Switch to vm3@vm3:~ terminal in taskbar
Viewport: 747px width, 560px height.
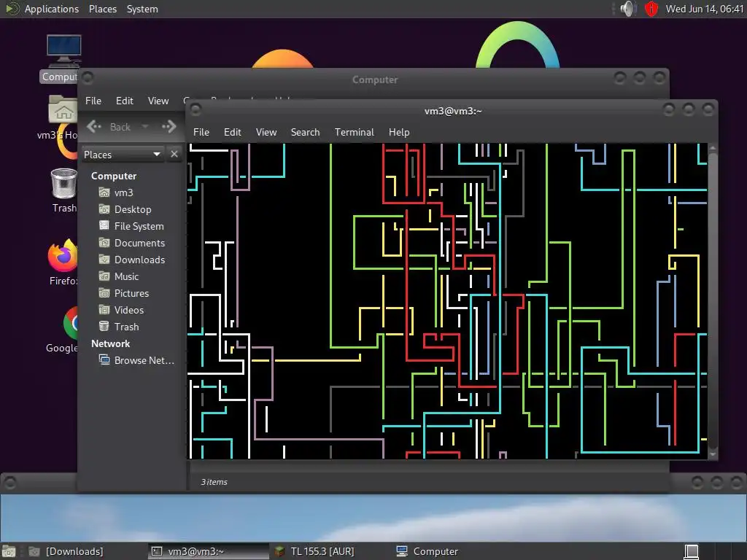209,551
